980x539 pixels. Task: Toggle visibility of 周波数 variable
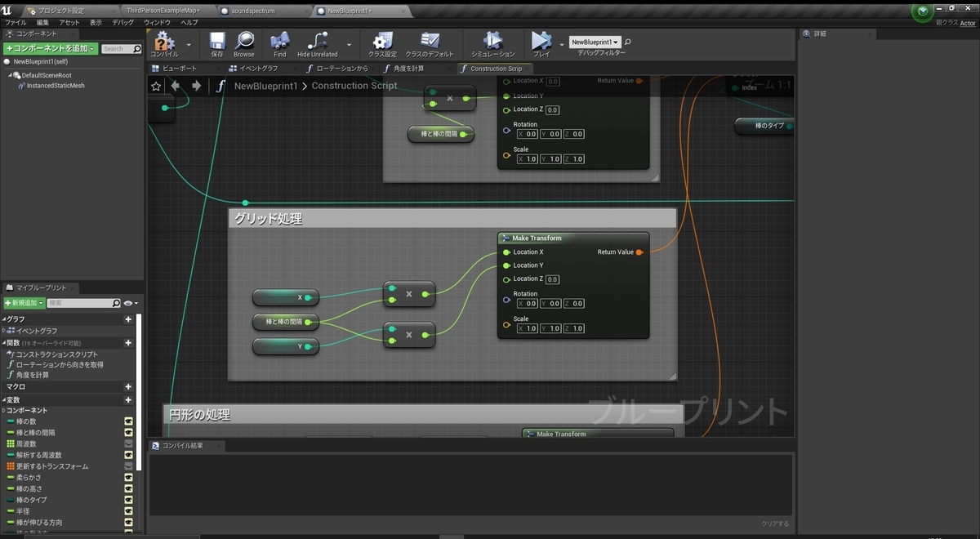click(128, 443)
